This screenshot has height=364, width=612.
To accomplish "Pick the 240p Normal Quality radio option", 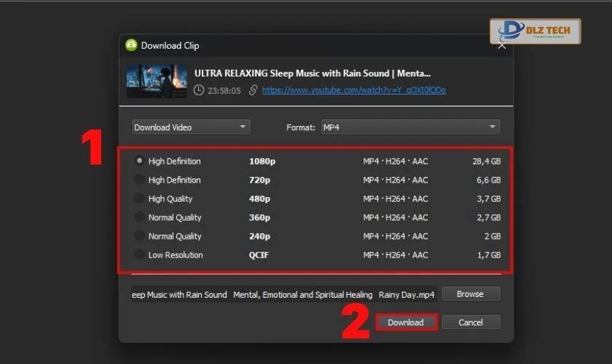I will pyautogui.click(x=139, y=236).
